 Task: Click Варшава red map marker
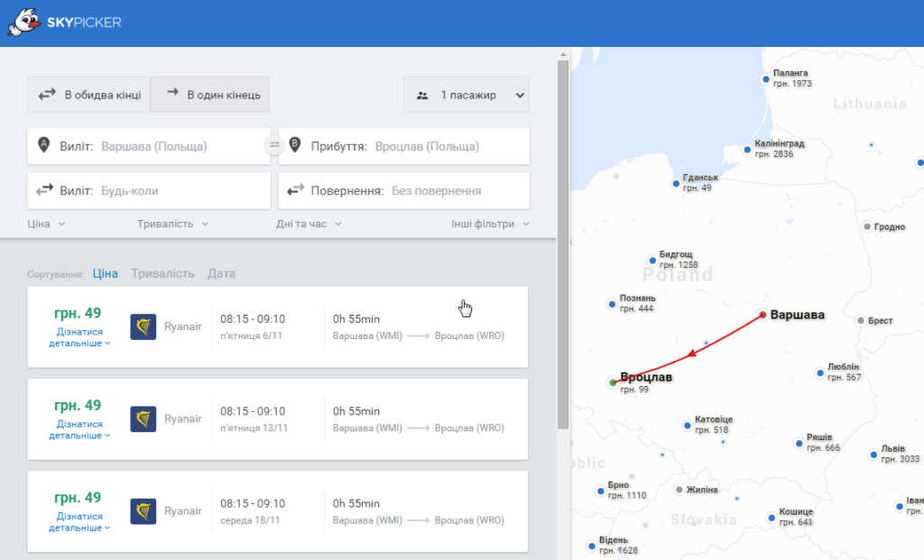click(762, 315)
